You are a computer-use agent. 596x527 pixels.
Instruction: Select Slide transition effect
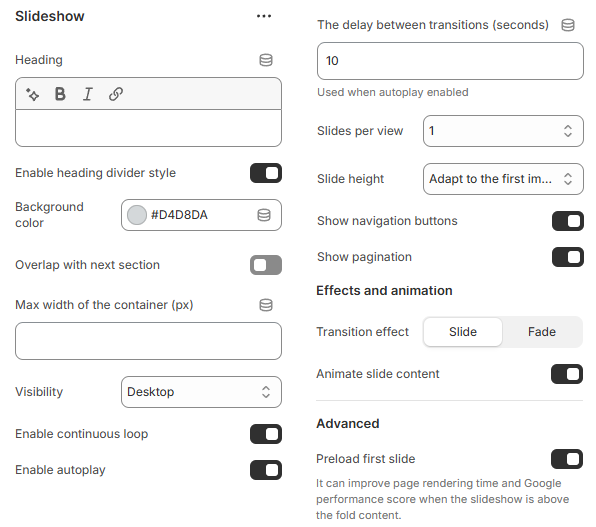click(463, 332)
